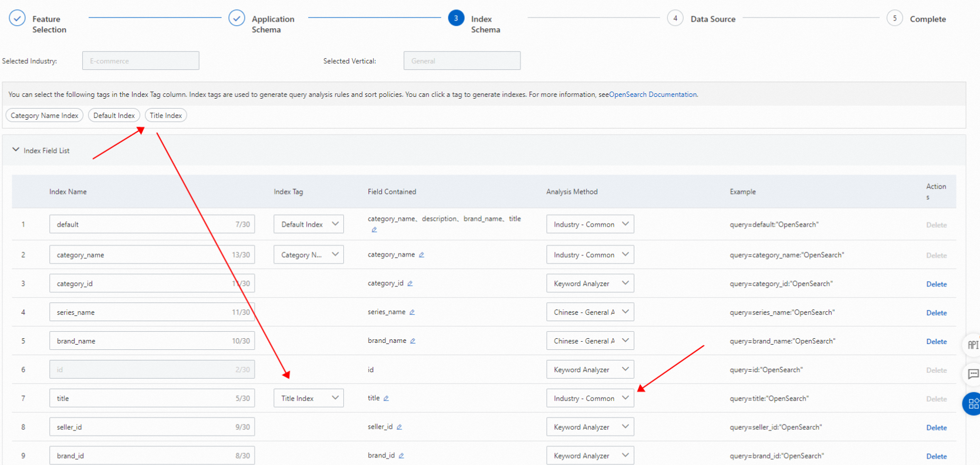The height and width of the screenshot is (465, 980).
Task: Open Analysis Method dropdown for category_id index
Action: point(590,284)
